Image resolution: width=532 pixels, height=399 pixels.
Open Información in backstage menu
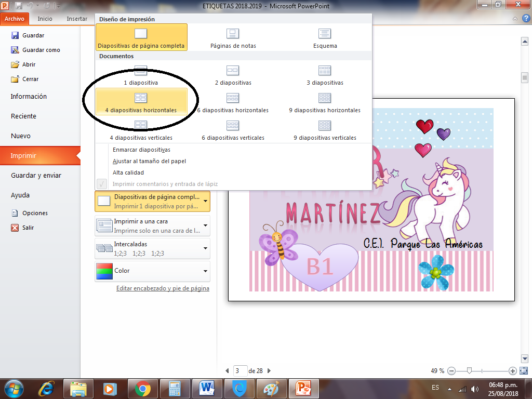(x=29, y=96)
